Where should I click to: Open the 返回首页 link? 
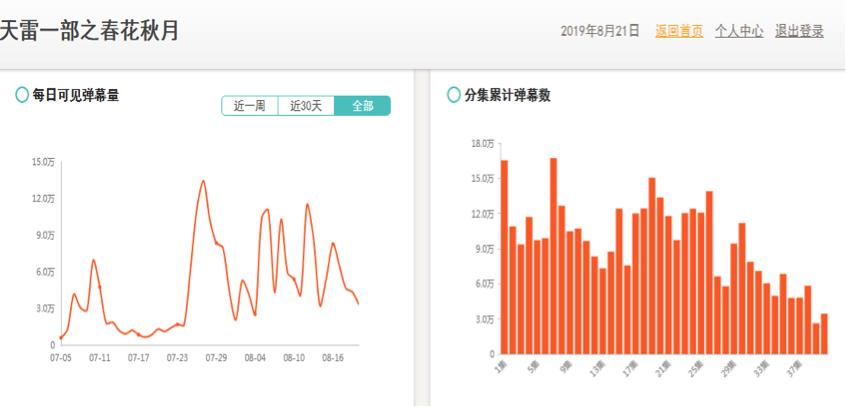click(x=679, y=31)
